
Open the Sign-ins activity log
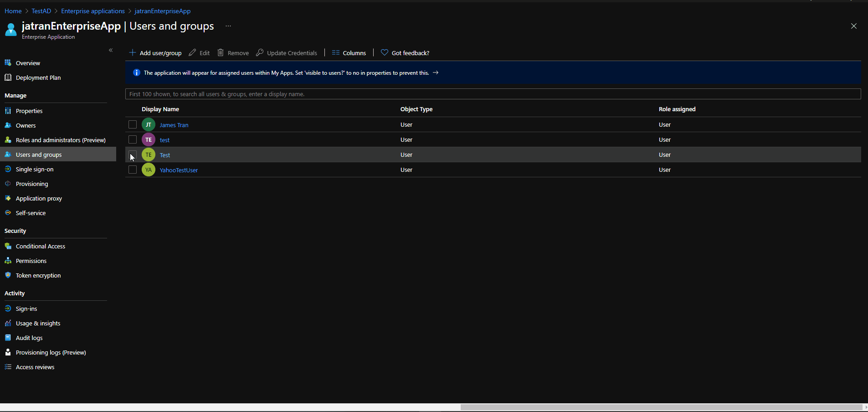tap(26, 308)
